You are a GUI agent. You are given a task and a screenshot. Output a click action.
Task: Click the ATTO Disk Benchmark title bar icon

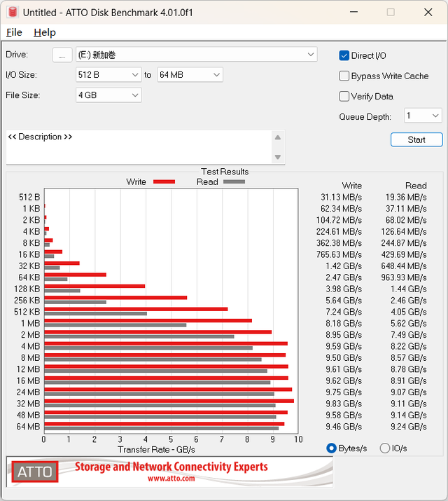click(13, 12)
